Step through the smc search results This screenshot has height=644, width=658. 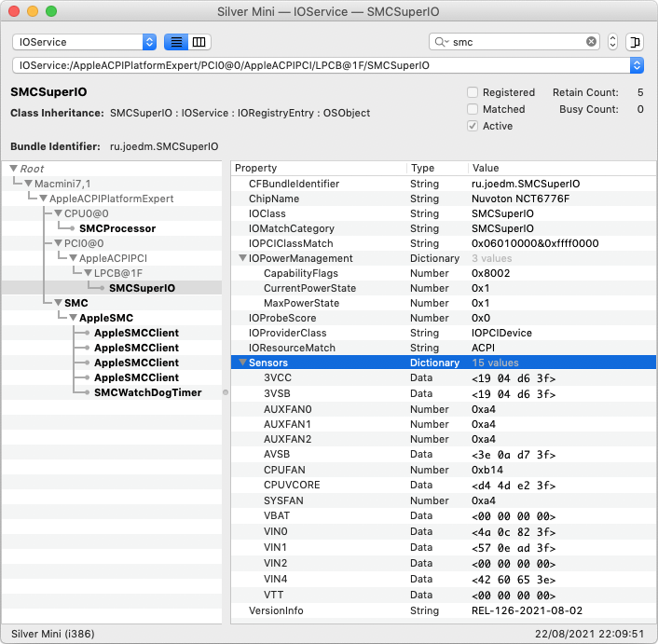(x=612, y=42)
